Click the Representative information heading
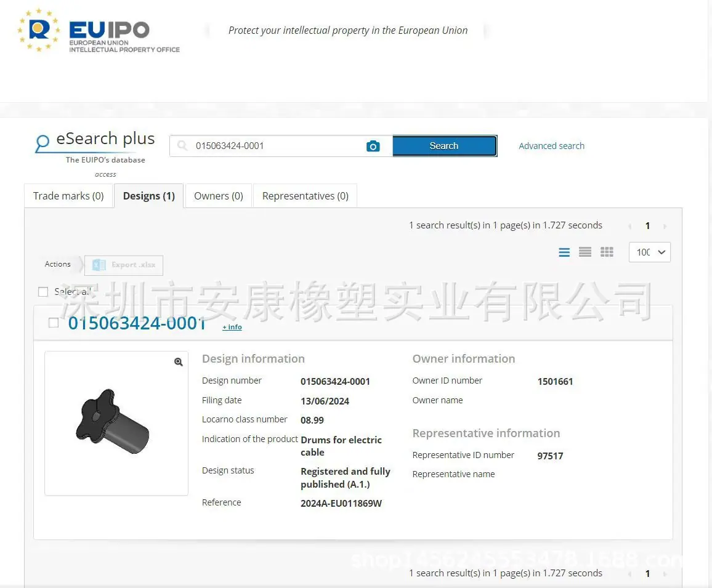Image resolution: width=712 pixels, height=588 pixels. click(x=486, y=433)
